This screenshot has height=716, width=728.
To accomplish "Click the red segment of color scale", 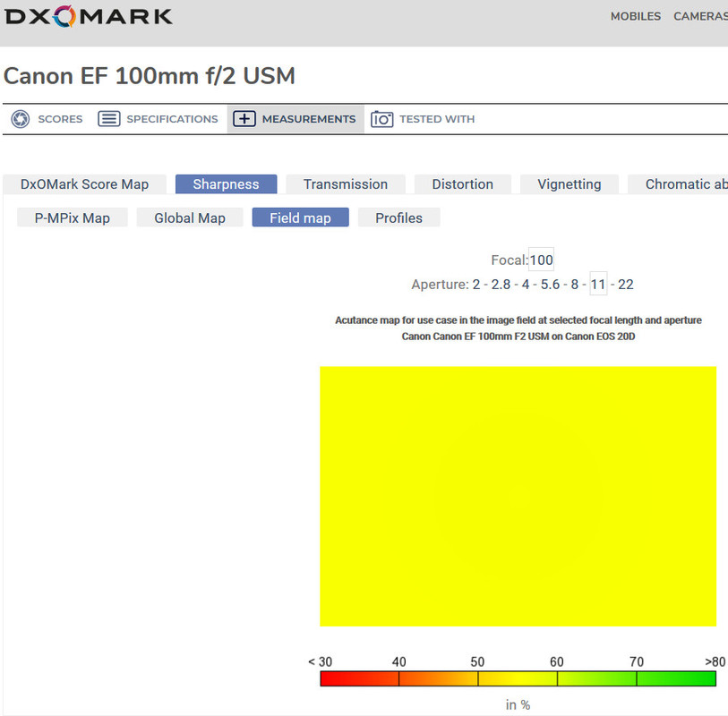I will (359, 678).
